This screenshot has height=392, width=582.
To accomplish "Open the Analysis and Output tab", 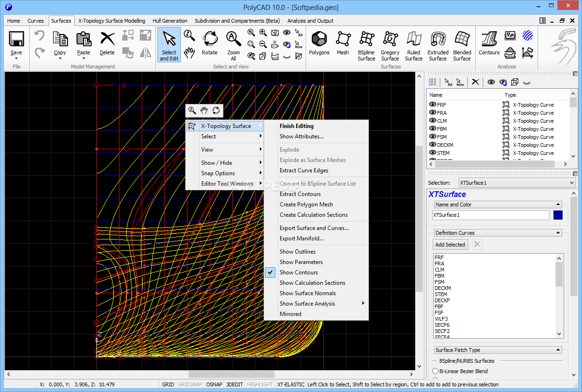I will tap(310, 21).
